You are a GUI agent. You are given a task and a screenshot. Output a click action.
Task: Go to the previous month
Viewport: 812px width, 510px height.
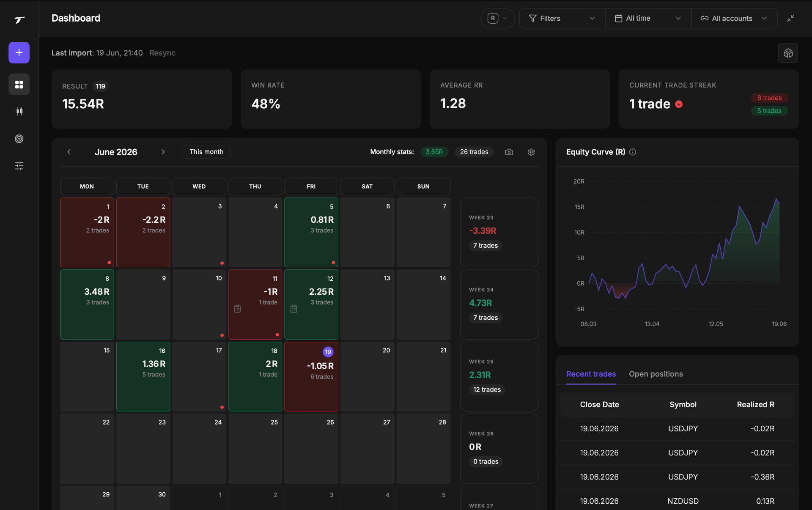pyautogui.click(x=69, y=152)
